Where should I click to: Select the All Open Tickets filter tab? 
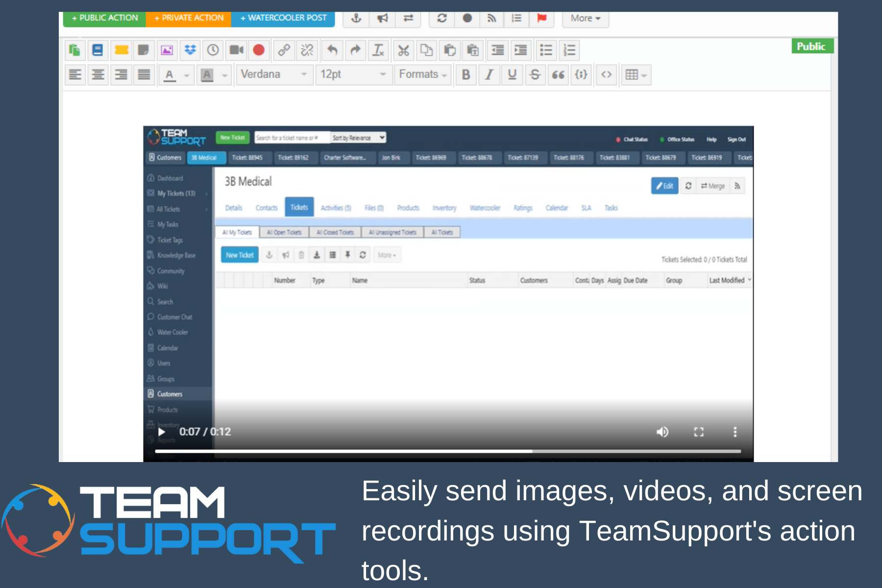(x=284, y=232)
